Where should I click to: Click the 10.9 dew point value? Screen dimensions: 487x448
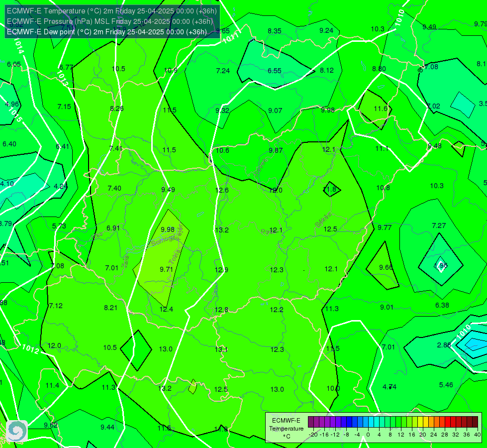pyautogui.click(x=171, y=70)
